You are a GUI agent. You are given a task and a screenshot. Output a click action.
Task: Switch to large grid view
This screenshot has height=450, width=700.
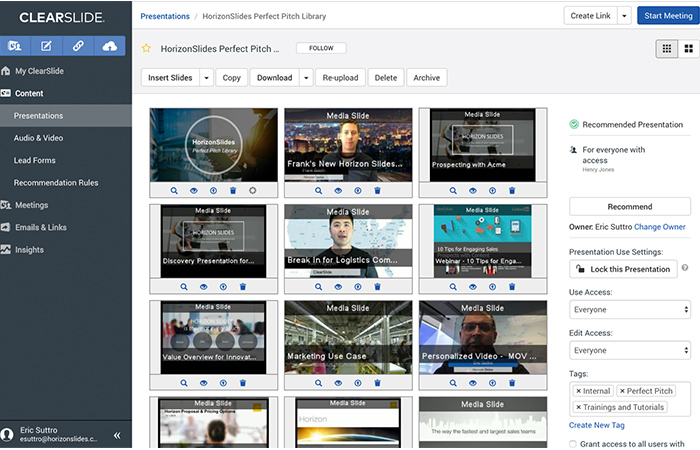[689, 49]
